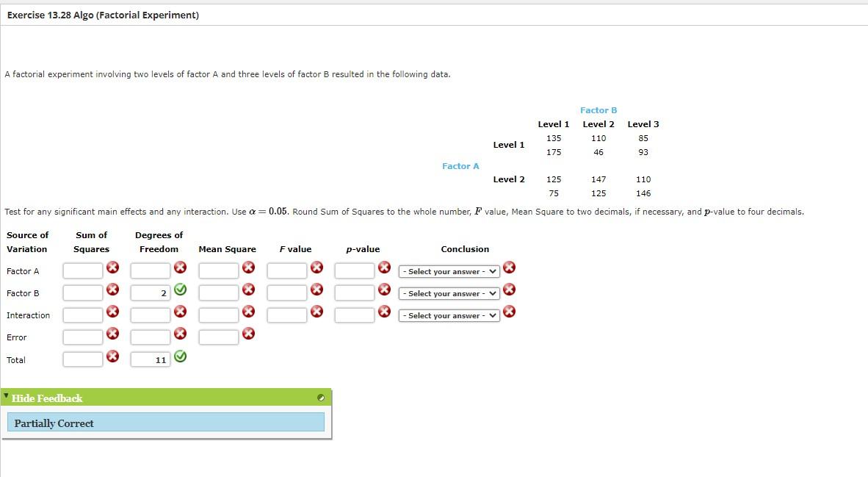Click the Factor B Mean Square input
This screenshot has width=868, height=477.
coord(219,293)
